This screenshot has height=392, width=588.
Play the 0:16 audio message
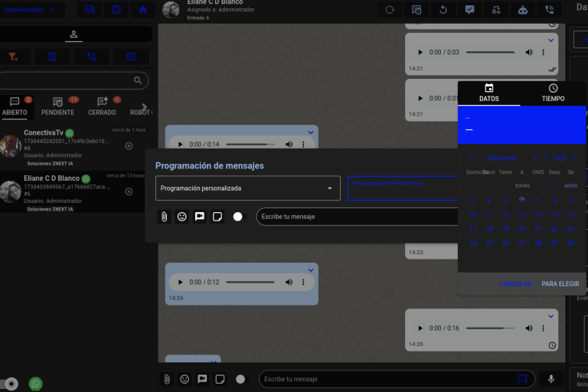pyautogui.click(x=420, y=328)
